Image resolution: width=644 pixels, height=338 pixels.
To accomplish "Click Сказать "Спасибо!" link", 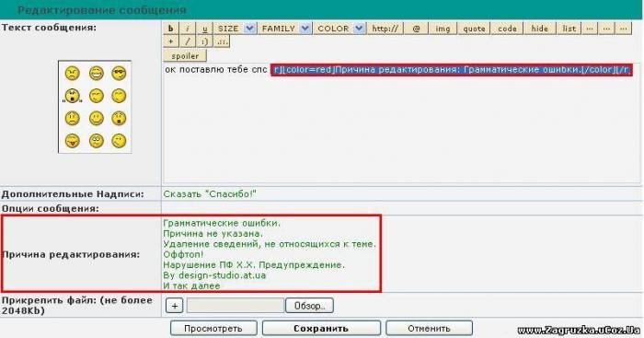I will pos(210,193).
